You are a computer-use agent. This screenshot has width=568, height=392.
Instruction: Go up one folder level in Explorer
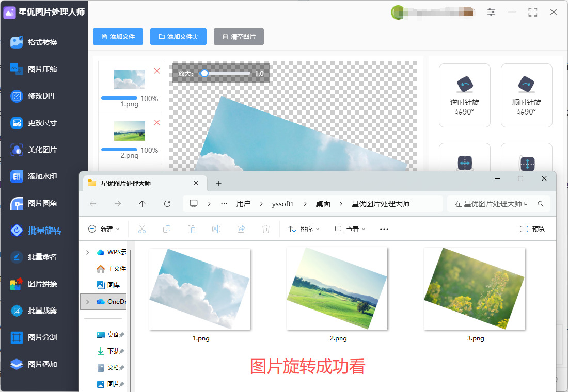point(143,204)
